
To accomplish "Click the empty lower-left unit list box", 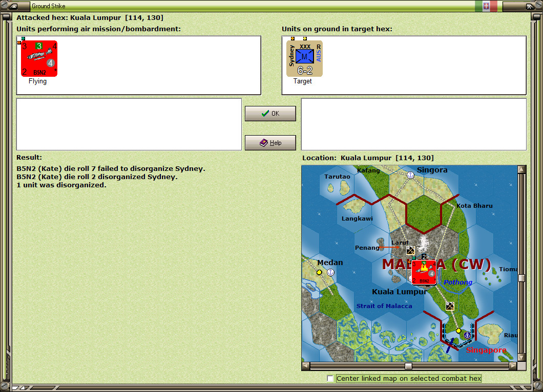I will [129, 124].
